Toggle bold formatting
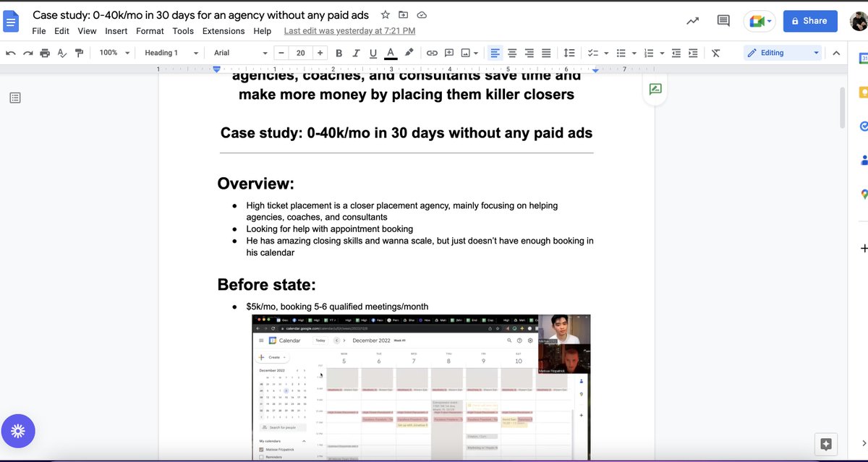The image size is (868, 462). [338, 53]
